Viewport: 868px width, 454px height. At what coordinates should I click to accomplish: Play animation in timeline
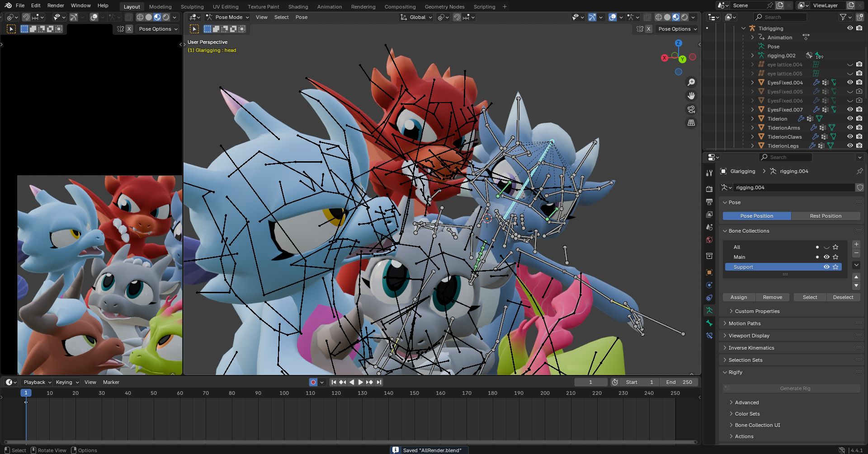[x=360, y=382]
